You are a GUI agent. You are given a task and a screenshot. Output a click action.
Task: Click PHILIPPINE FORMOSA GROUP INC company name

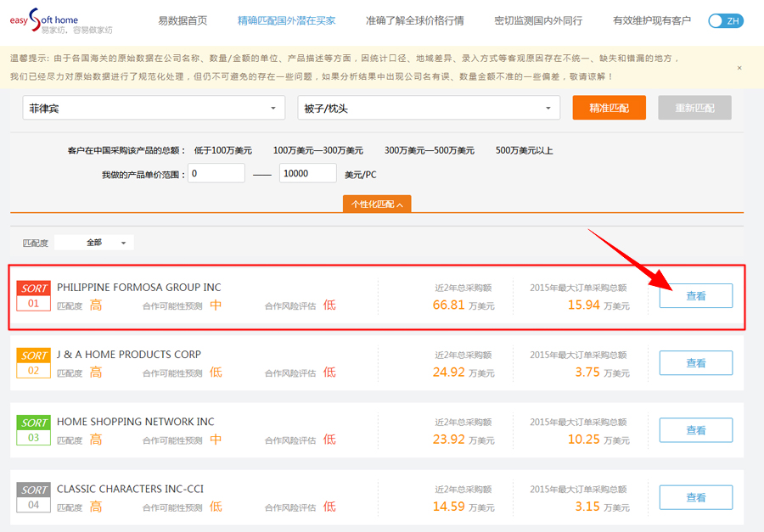[139, 288]
